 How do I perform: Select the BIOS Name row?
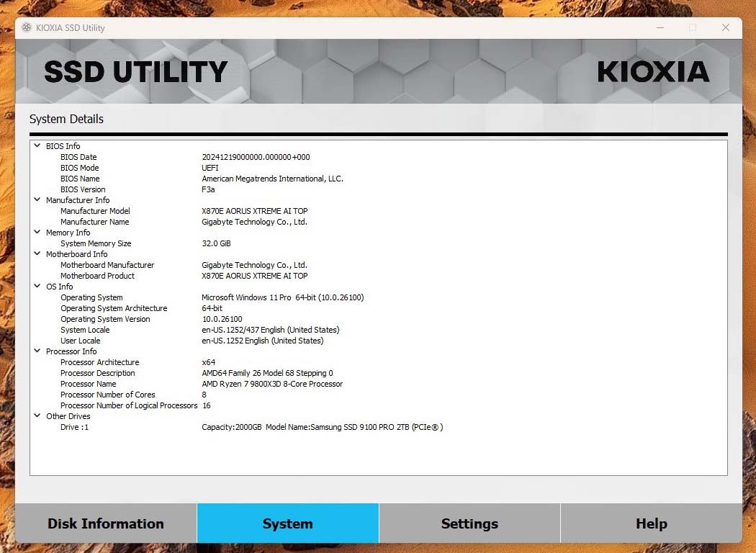point(379,179)
